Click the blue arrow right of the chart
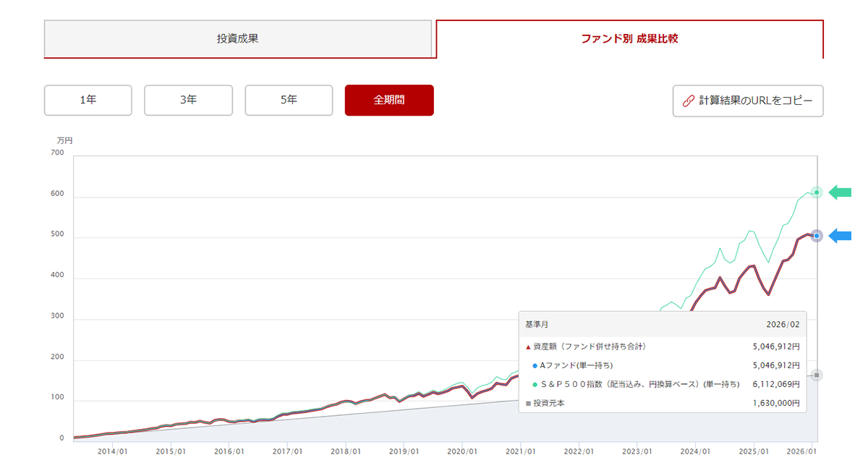Screen dimensions: 868x476 tap(840, 236)
